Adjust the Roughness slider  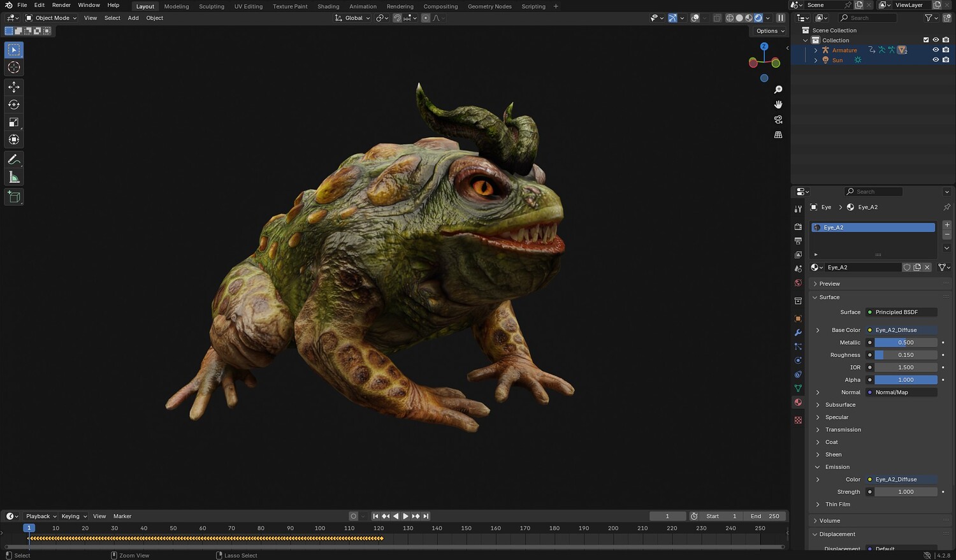coord(905,355)
